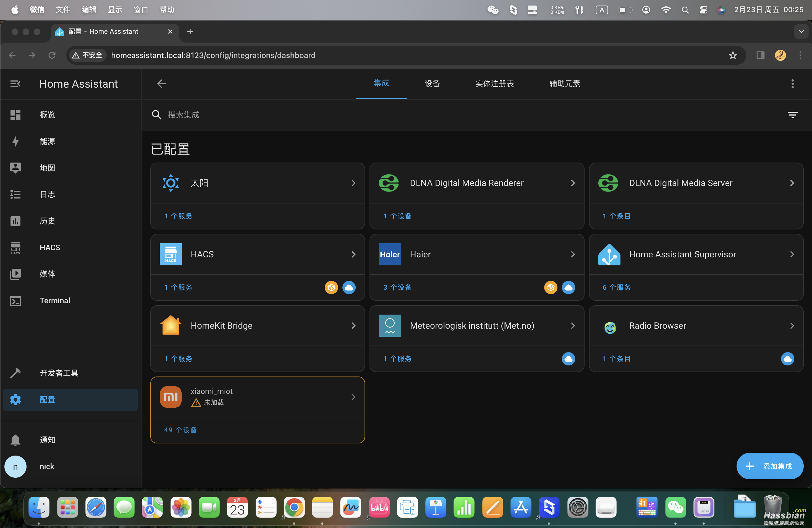Image resolution: width=812 pixels, height=528 pixels.
Task: Open the 地图 map panel
Action: click(70, 168)
